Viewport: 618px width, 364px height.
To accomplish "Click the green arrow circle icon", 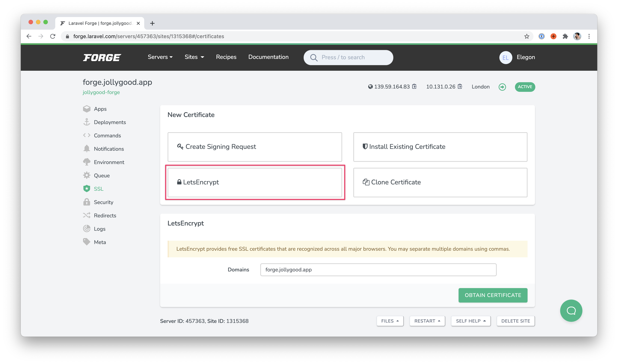I will pyautogui.click(x=502, y=87).
